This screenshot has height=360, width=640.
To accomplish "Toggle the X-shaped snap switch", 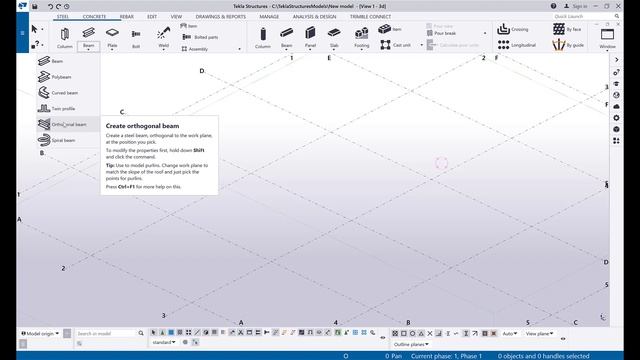I will [430, 333].
